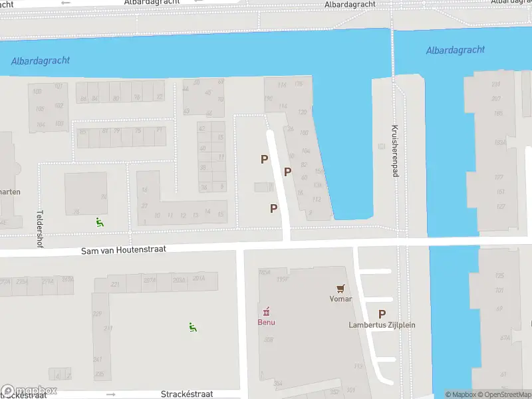
Task: Click the Mapbox logo
Action: pos(29,391)
